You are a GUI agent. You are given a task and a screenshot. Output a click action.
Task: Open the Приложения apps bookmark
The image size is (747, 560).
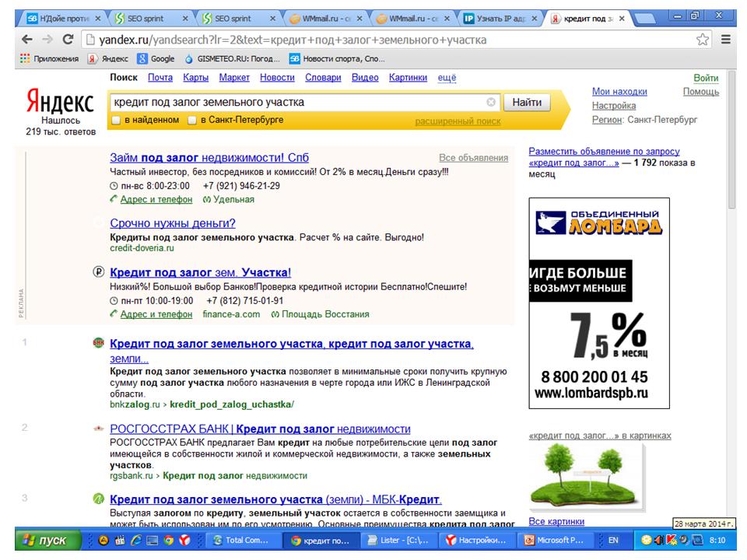(x=49, y=58)
